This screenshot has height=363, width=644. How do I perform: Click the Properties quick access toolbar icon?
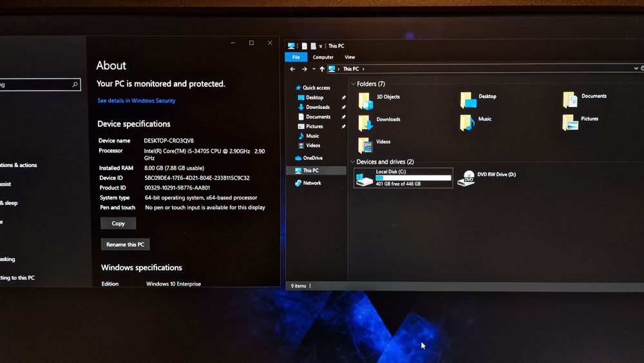pyautogui.click(x=305, y=46)
